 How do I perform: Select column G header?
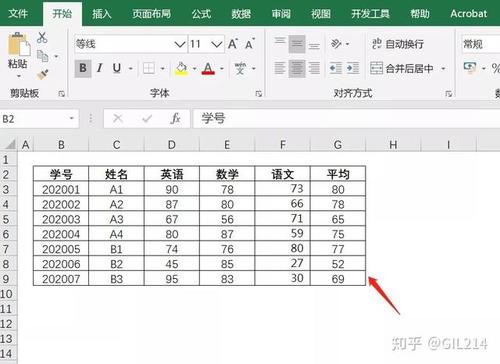pos(338,145)
